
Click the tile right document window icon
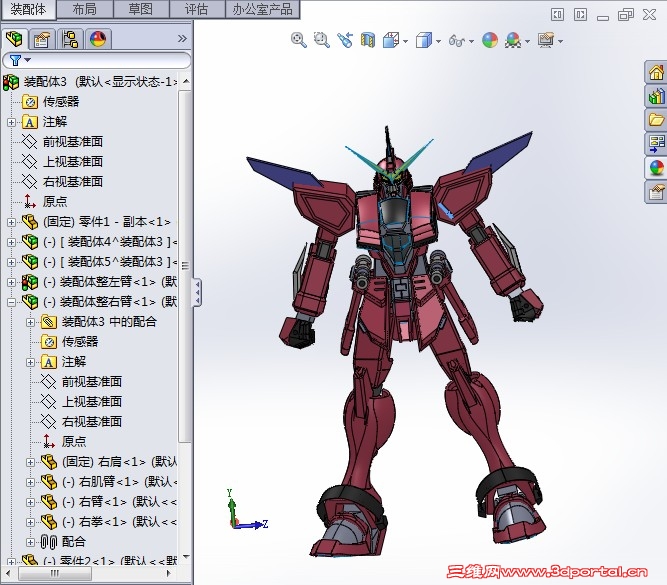580,15
